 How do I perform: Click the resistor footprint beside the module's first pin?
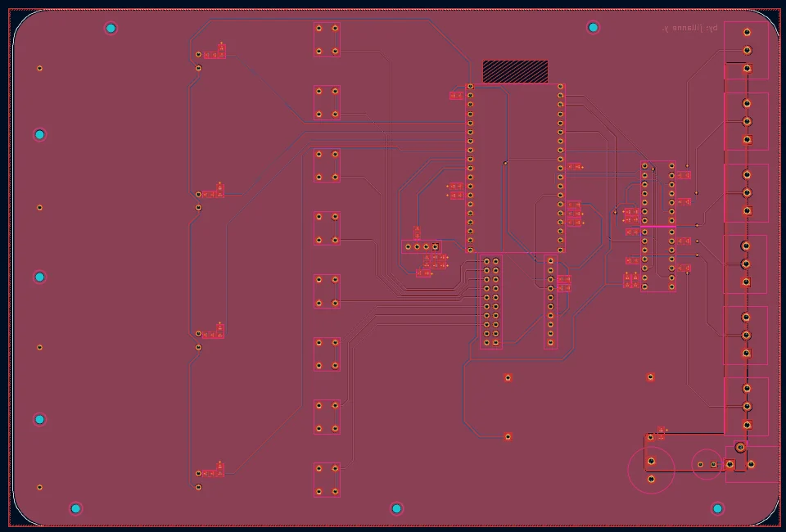pyautogui.click(x=456, y=95)
